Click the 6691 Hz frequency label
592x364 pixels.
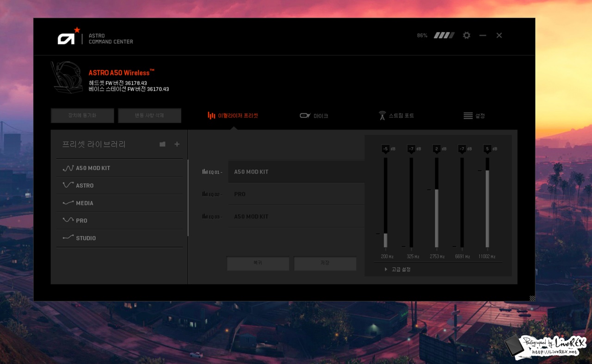tap(462, 256)
